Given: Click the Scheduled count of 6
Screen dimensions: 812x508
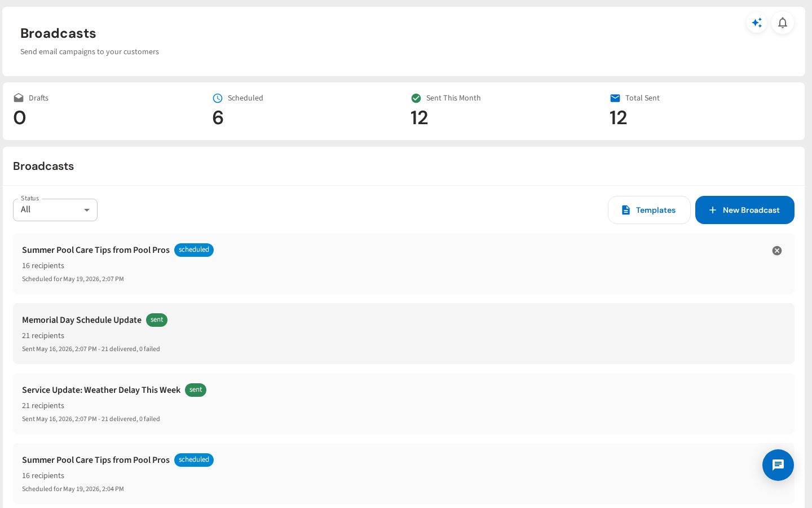Looking at the screenshot, I should pos(218,118).
